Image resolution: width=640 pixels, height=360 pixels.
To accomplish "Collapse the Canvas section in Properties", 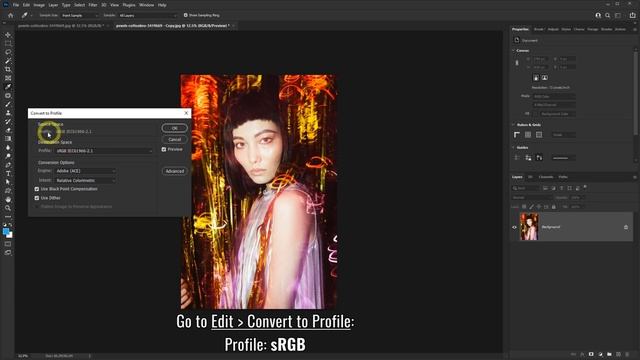I will click(513, 51).
